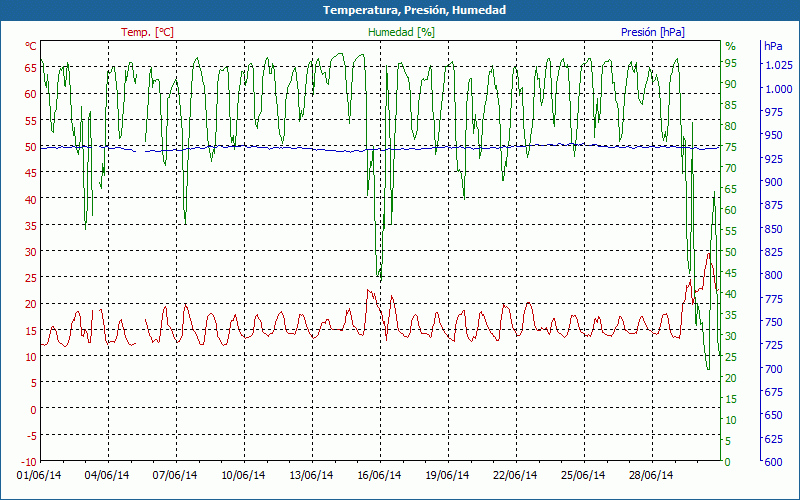Pick the 07/06/14 date label

coord(176,476)
